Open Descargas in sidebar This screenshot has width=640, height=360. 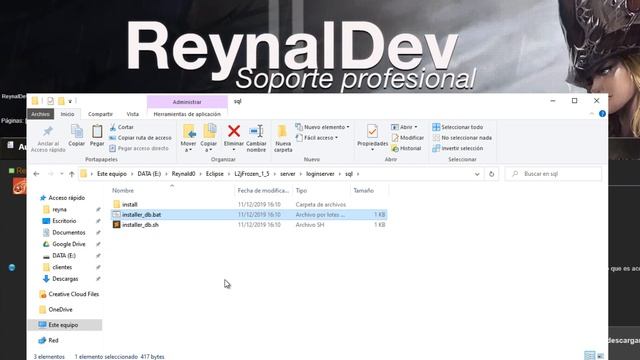[x=65, y=279]
